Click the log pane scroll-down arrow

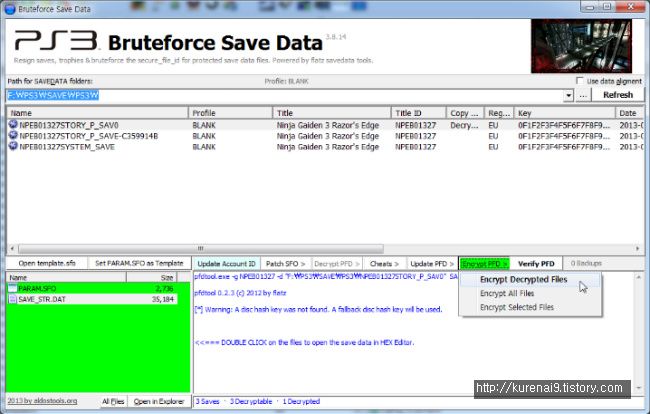(639, 388)
